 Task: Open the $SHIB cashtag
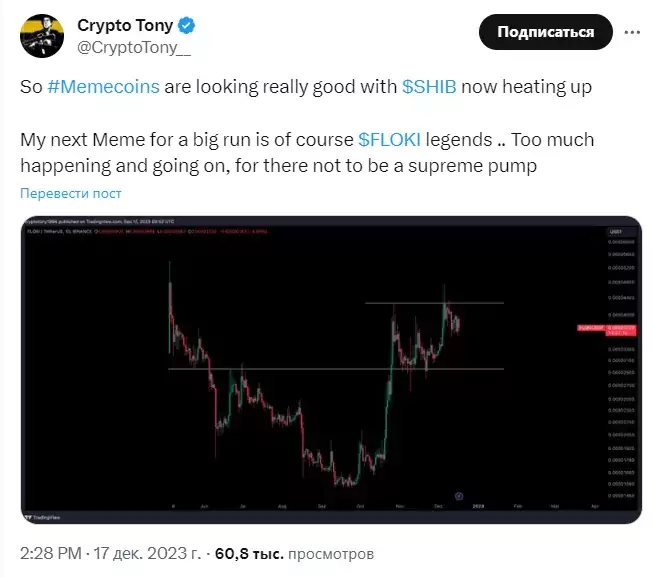point(429,87)
